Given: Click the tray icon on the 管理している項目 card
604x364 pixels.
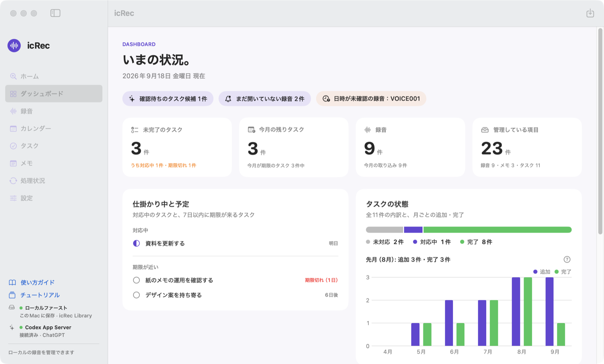Looking at the screenshot, I should 485,130.
